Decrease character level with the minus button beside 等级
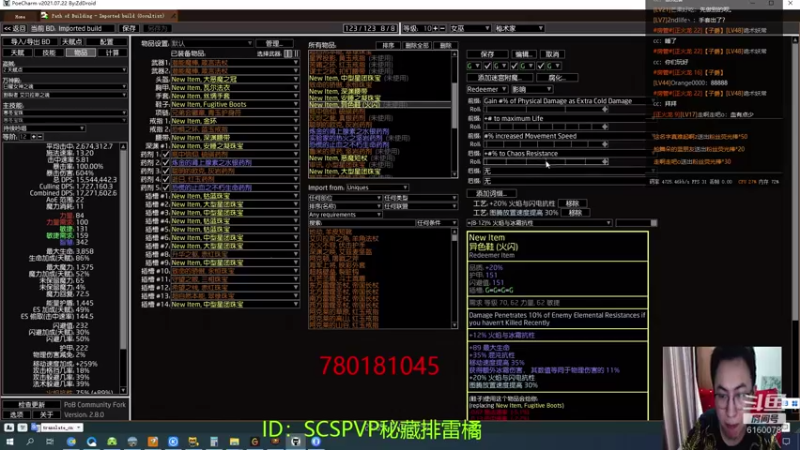Screen dimensions: 800x450 (442, 29)
